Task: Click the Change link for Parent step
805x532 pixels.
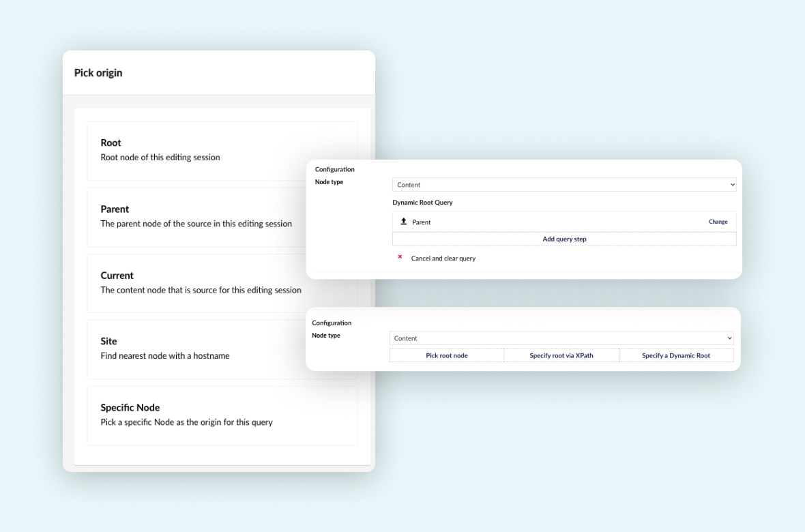Action: pyautogui.click(x=718, y=222)
